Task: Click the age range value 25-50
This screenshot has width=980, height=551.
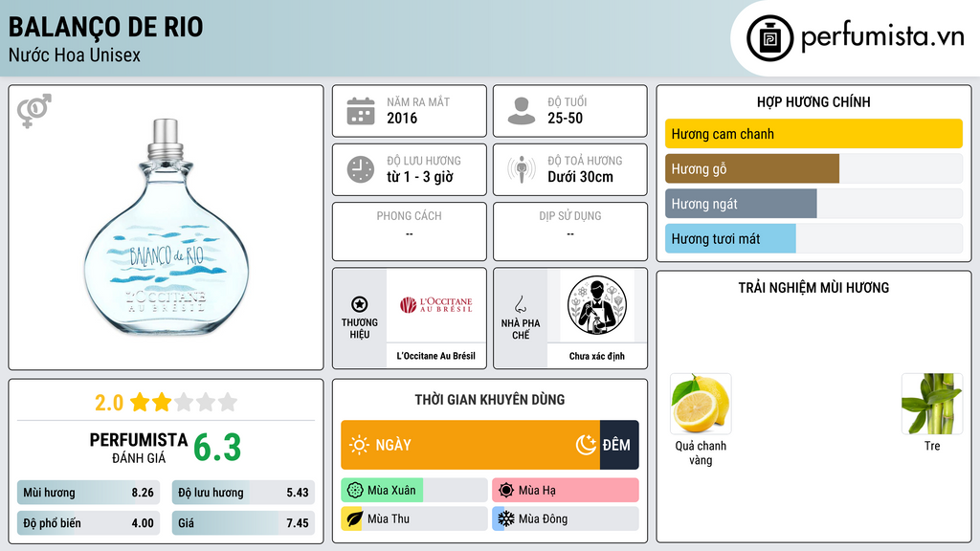Action: [565, 118]
